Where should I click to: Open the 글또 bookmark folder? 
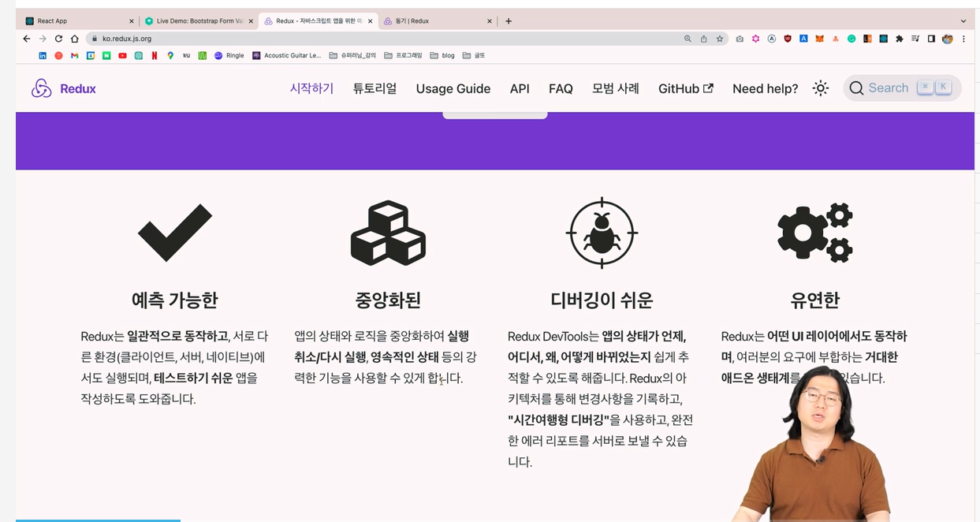[x=474, y=55]
